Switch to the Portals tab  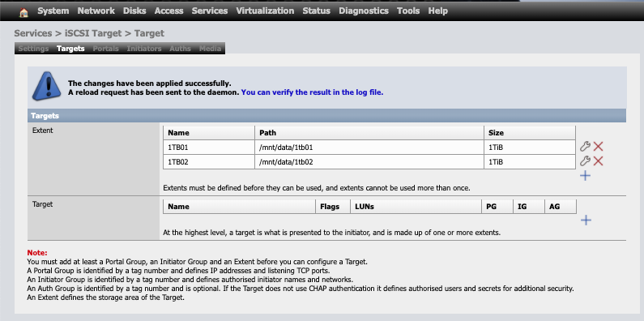click(x=105, y=49)
